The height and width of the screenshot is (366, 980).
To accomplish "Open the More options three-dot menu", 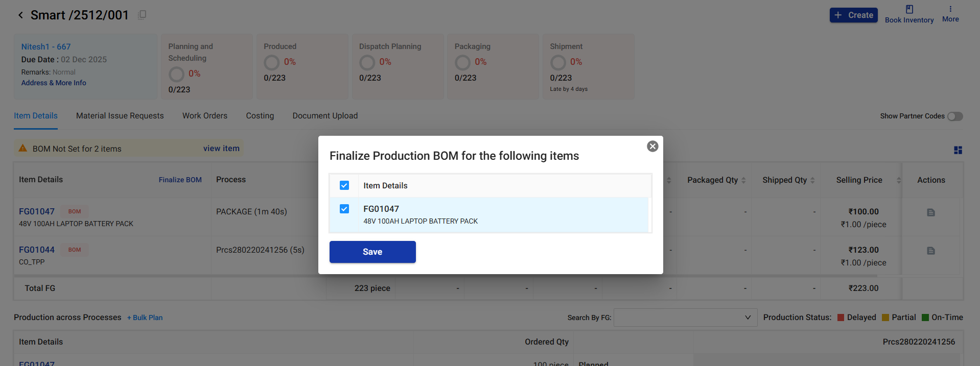I will click(x=950, y=9).
